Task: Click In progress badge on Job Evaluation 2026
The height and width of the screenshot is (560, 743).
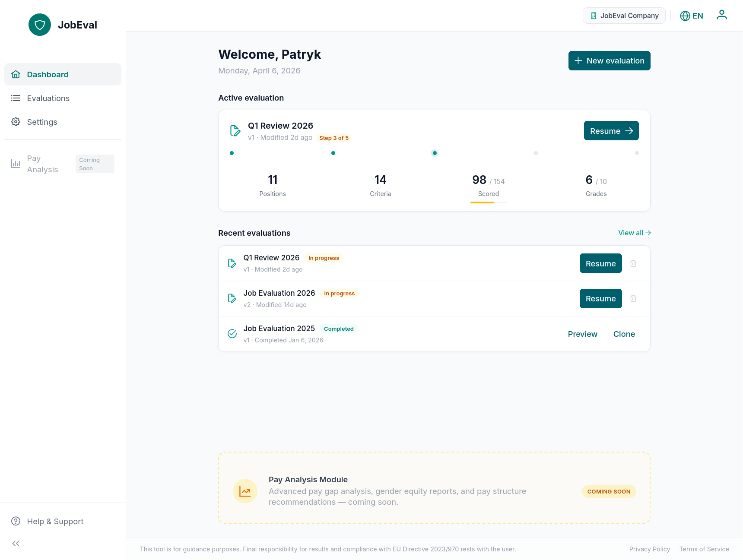Action: click(339, 293)
